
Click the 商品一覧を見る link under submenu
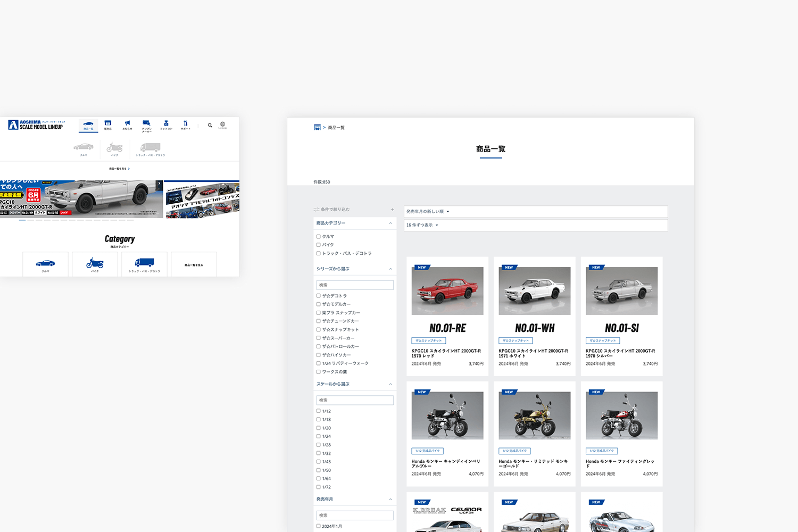[119, 169]
